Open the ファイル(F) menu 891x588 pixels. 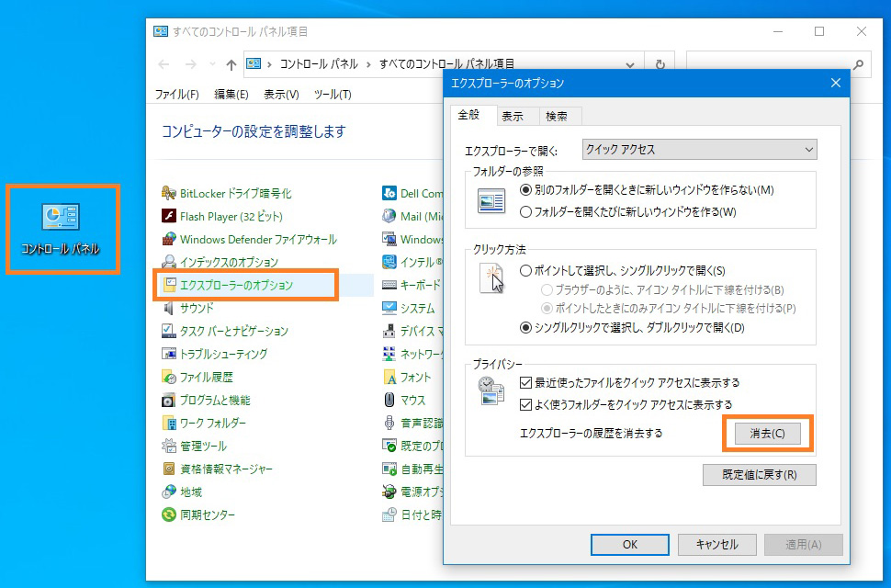pos(176,95)
